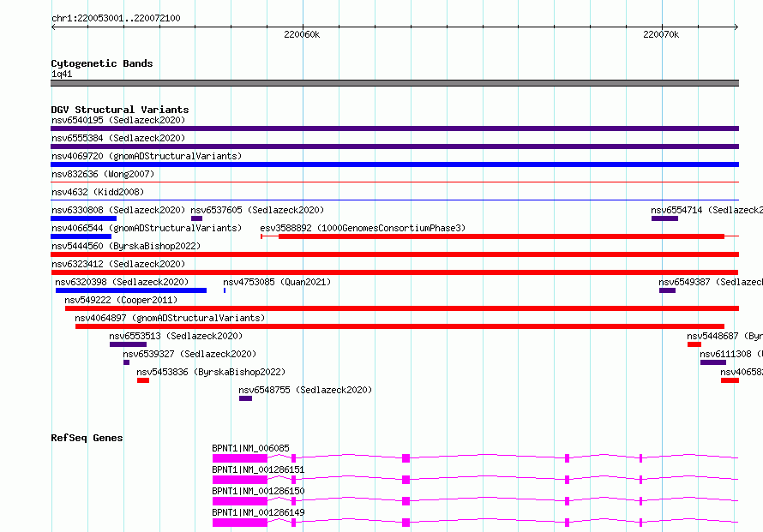763x532 pixels.
Task: Click the nsv5448687 red variant block
Action: [694, 344]
